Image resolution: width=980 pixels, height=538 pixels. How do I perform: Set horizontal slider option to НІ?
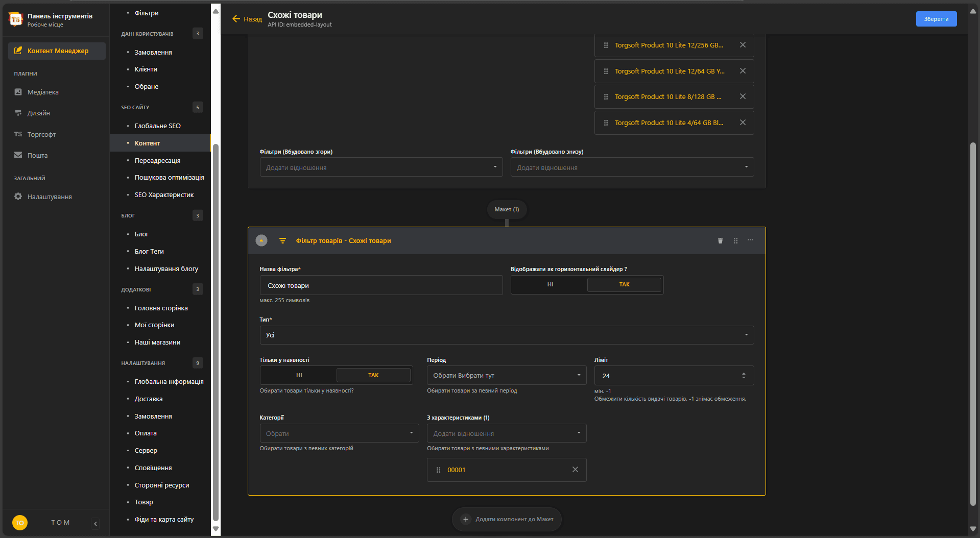[x=550, y=284]
